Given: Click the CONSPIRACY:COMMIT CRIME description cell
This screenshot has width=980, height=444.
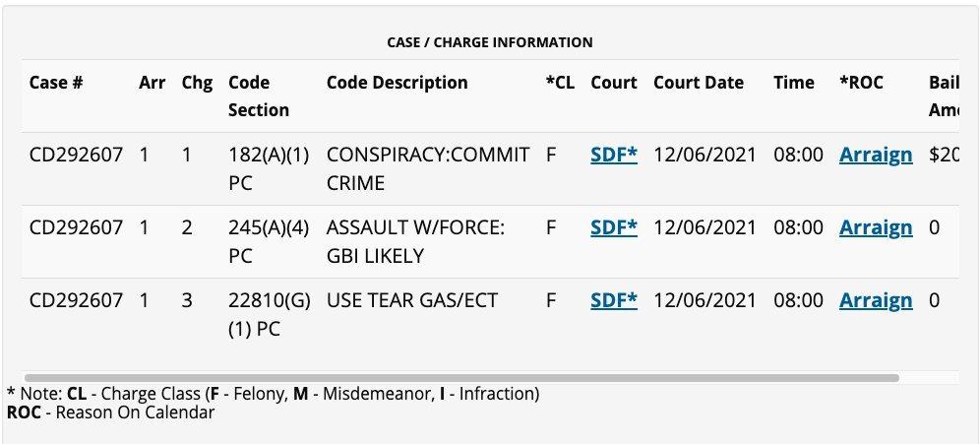Looking at the screenshot, I should coord(427,168).
